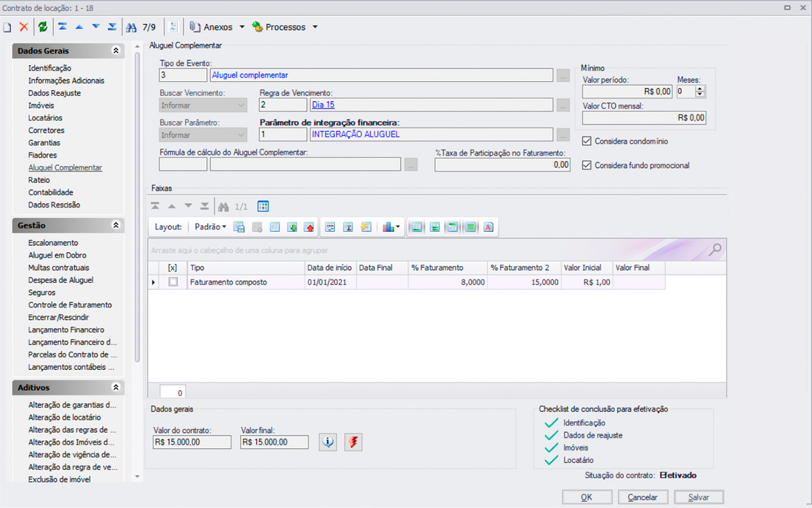Tick the Faturamento composto row checkbox
Viewport: 812px width, 508px height.
(x=173, y=282)
